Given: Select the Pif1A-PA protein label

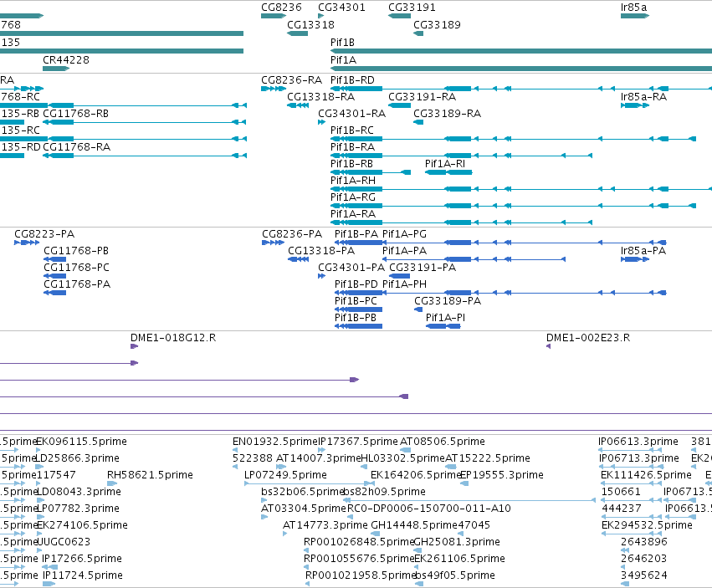Looking at the screenshot, I should [x=404, y=251].
